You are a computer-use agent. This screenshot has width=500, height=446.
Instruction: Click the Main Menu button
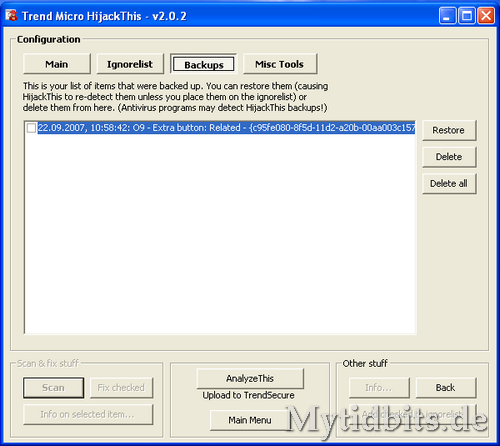250,420
